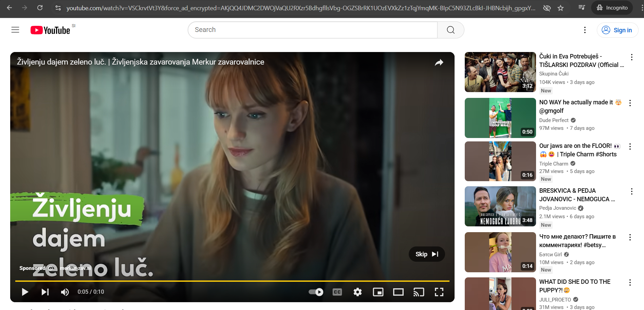Image resolution: width=644 pixels, height=310 pixels.
Task: Enable miniplayer mode
Action: (x=378, y=292)
